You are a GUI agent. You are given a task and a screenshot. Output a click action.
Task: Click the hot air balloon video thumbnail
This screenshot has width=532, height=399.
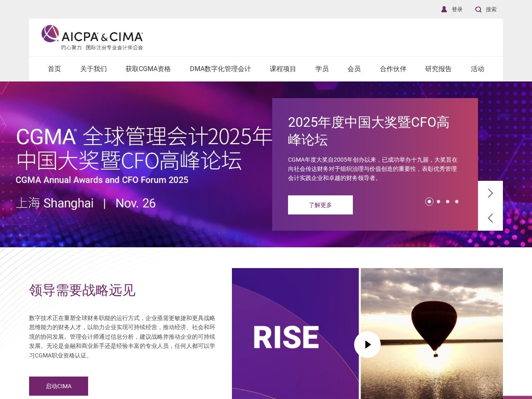[x=431, y=333]
